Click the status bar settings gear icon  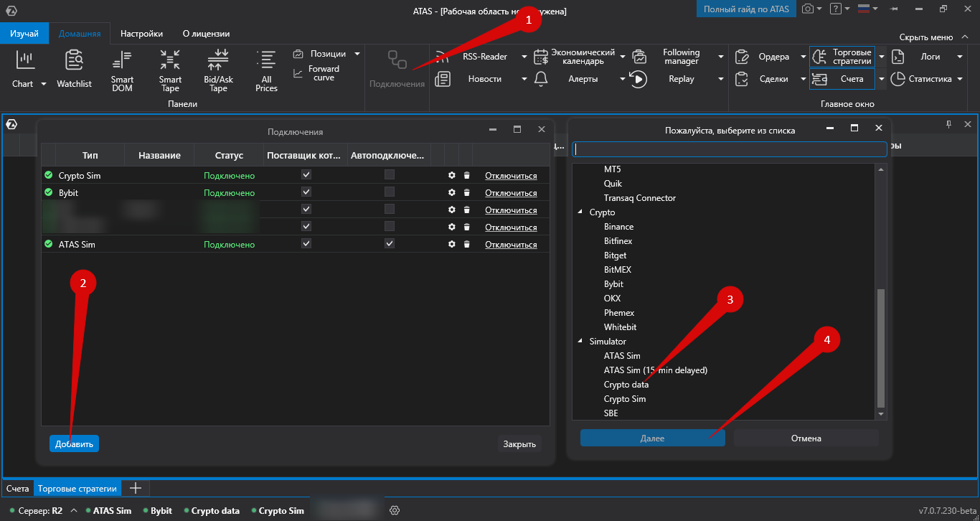tap(394, 510)
